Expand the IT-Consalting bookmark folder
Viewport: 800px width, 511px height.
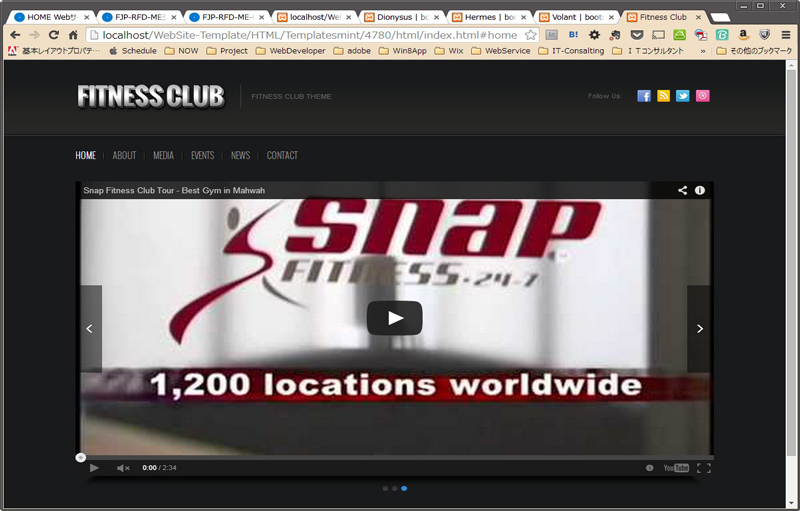click(x=571, y=51)
